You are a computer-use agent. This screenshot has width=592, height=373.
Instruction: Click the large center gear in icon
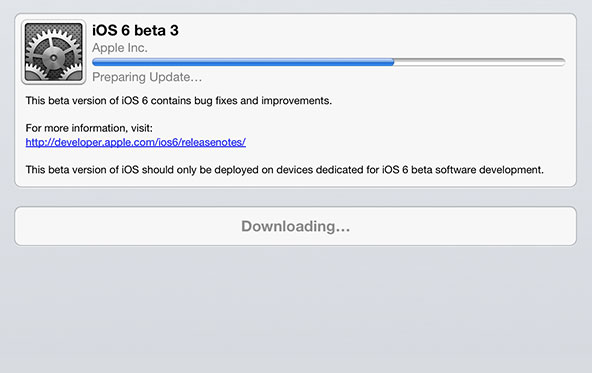point(53,57)
